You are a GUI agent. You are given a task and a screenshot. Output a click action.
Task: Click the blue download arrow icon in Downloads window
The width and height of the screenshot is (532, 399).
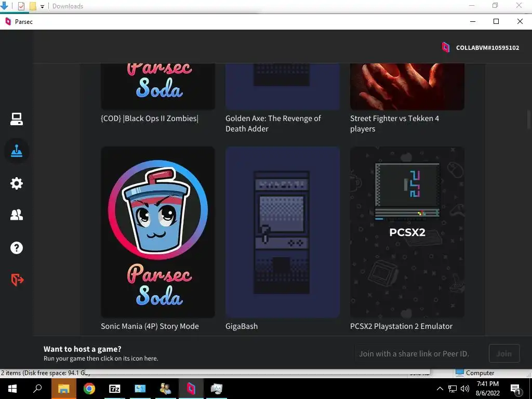4,6
